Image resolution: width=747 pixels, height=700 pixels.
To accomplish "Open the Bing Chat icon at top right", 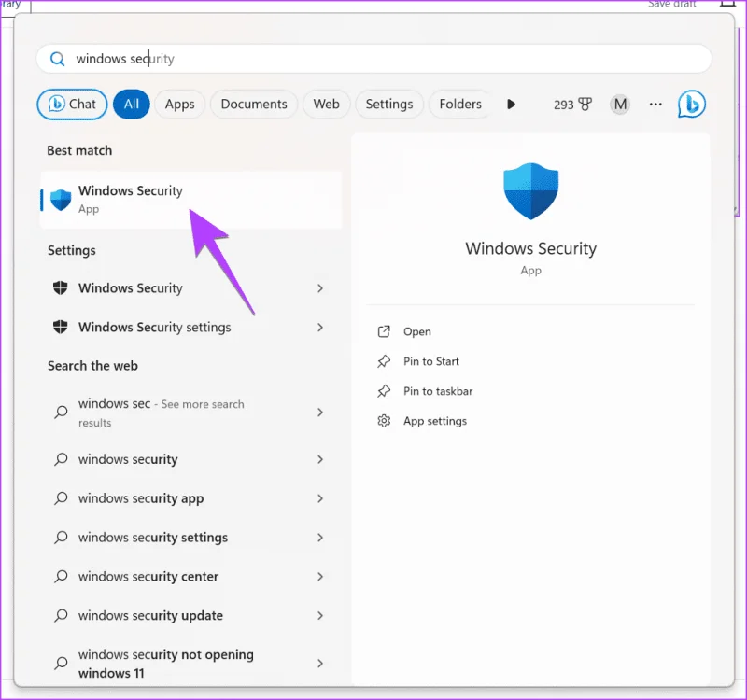I will point(691,104).
